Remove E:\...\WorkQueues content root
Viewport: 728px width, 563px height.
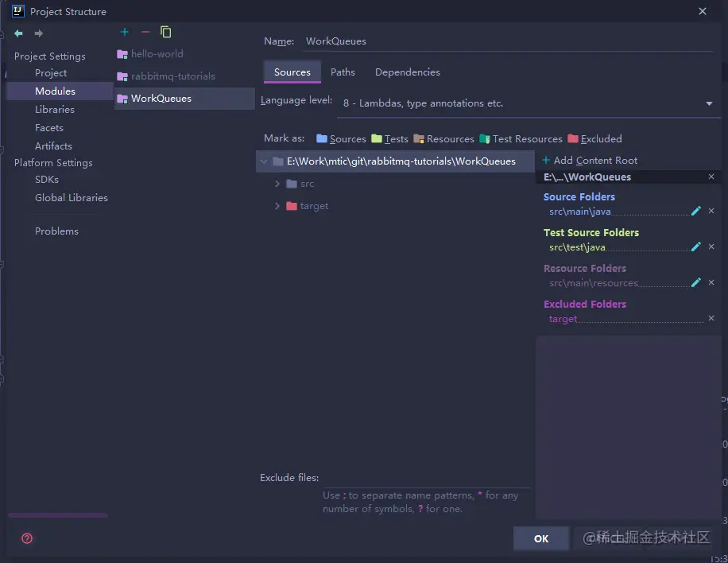pyautogui.click(x=711, y=177)
